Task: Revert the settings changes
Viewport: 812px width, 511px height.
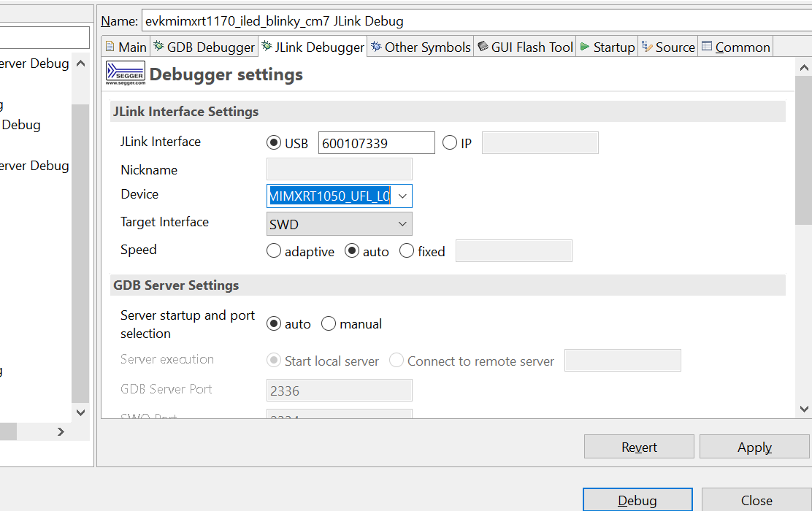Action: point(639,446)
